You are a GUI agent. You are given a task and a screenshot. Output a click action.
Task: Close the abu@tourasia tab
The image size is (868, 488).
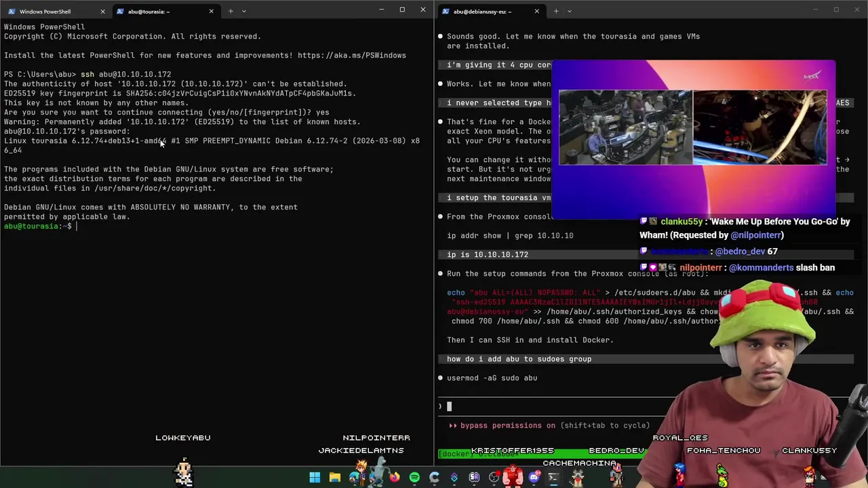pos(211,12)
